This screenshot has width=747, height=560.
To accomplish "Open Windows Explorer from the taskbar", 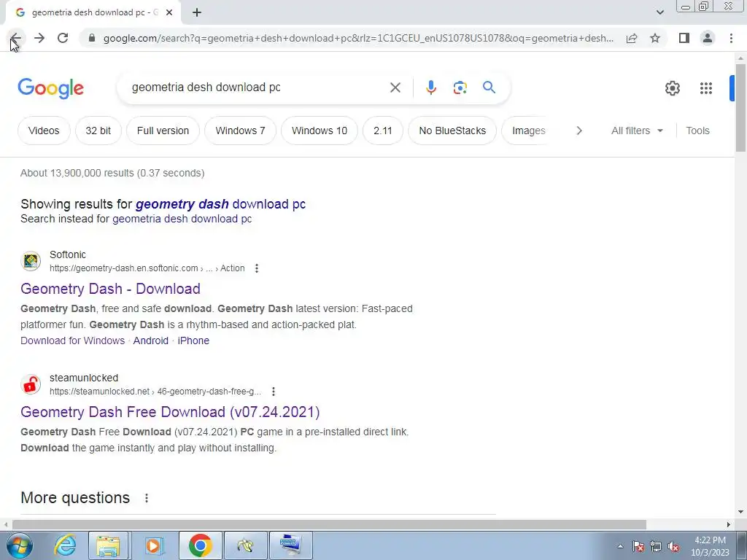I will (x=108, y=545).
